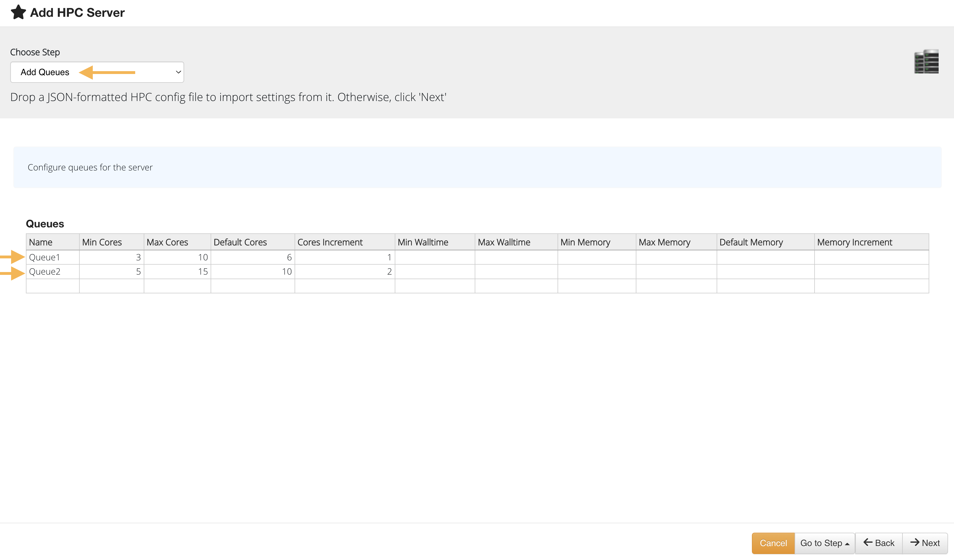Select Queue2 Memory Increment empty cell
This screenshot has height=560, width=954.
coord(871,272)
